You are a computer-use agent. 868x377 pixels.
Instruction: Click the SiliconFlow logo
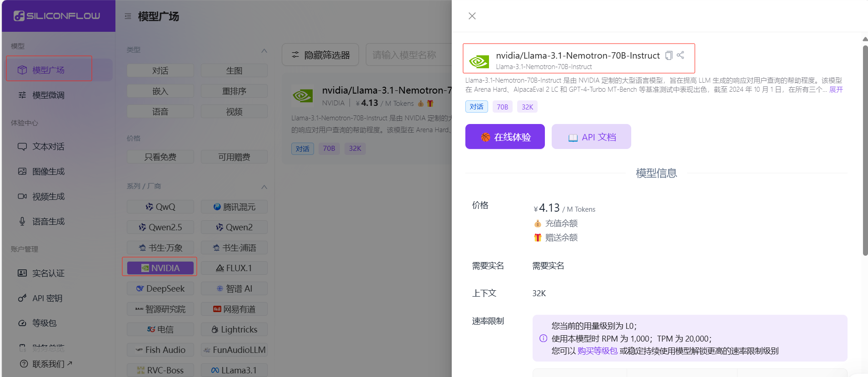[x=57, y=16]
